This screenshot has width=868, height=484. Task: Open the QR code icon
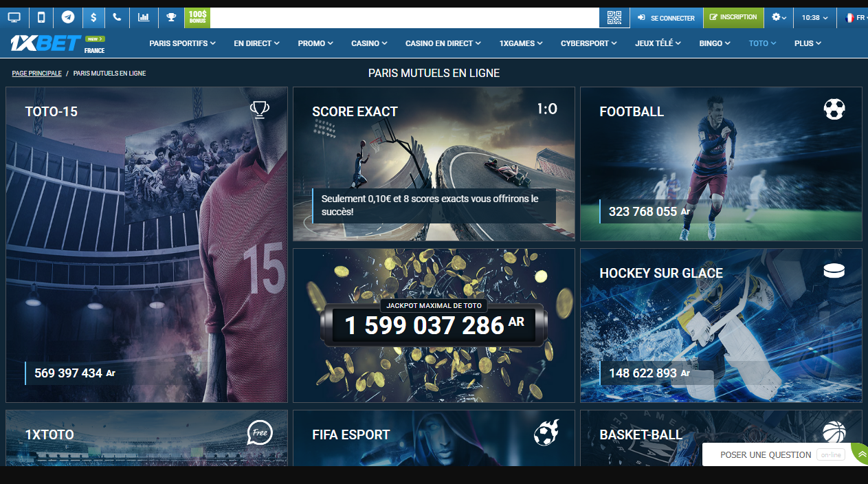tap(614, 17)
